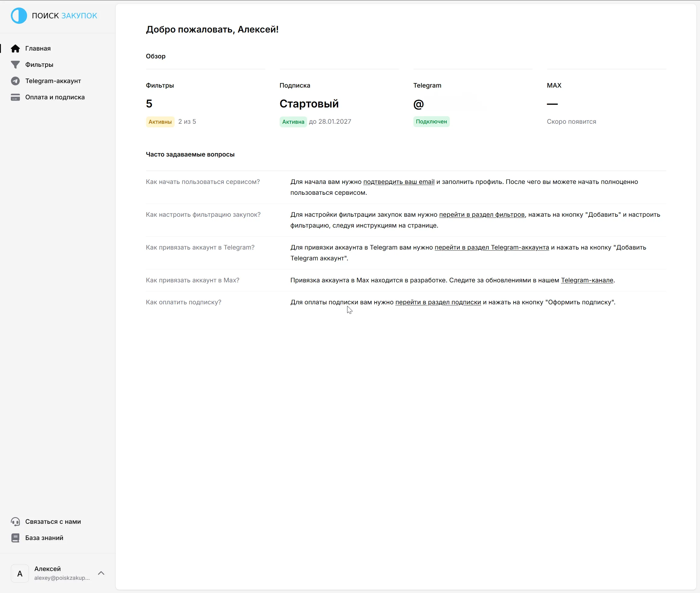Expand the user account menu chevron
Image resolution: width=700 pixels, height=593 pixels.
[101, 573]
